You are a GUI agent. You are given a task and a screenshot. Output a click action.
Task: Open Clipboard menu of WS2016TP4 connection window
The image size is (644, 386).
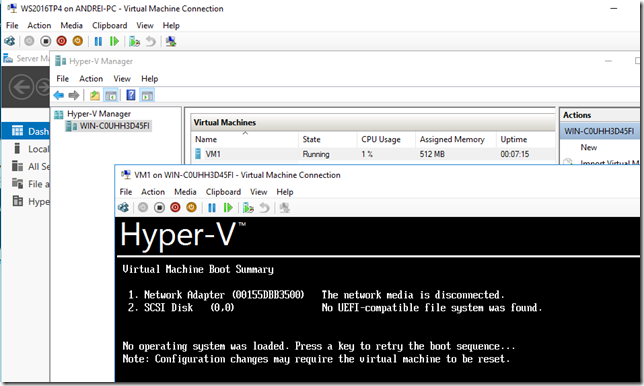[x=109, y=25]
